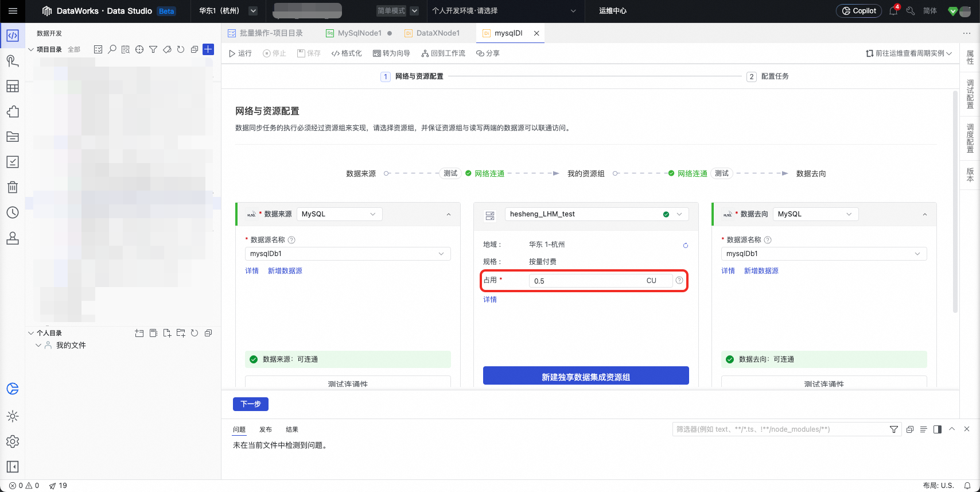
Task: Toggle the sun brightness theme icon
Action: (13, 416)
